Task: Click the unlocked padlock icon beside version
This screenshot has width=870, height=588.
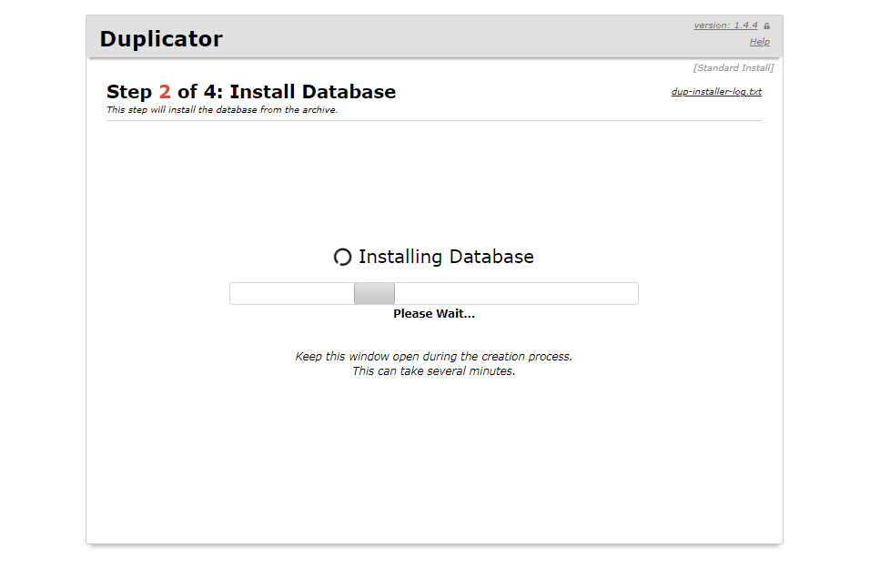Action: [x=766, y=26]
